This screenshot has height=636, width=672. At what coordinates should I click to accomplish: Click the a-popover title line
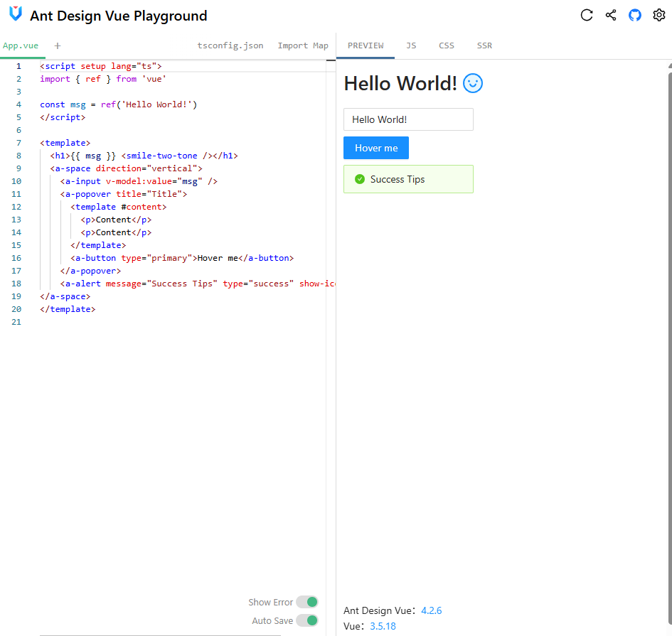(x=124, y=194)
